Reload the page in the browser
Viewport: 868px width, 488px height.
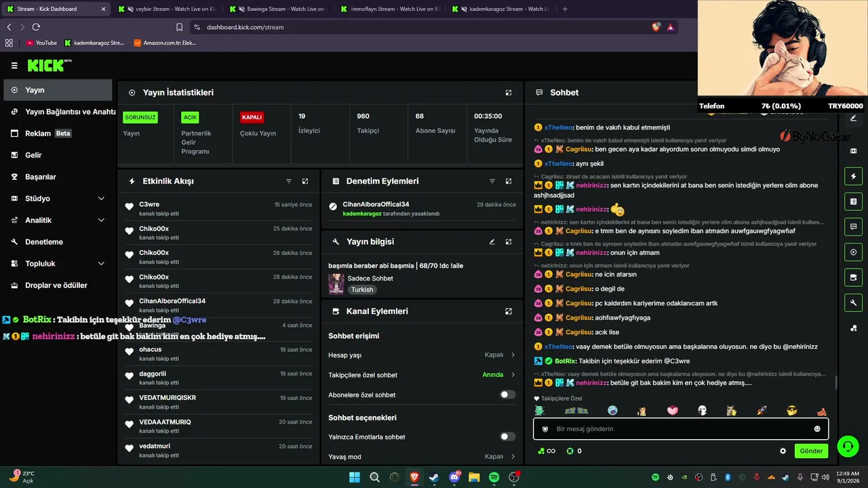pos(36,27)
